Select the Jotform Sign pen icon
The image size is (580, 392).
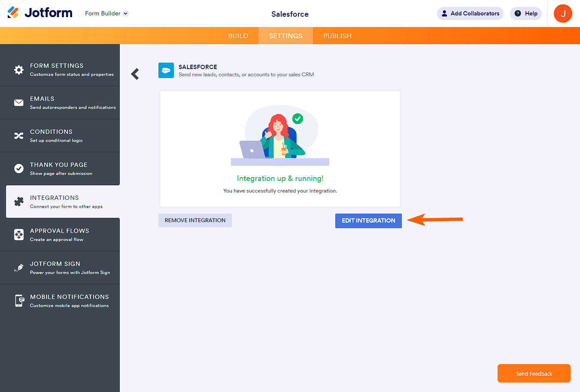coord(19,268)
